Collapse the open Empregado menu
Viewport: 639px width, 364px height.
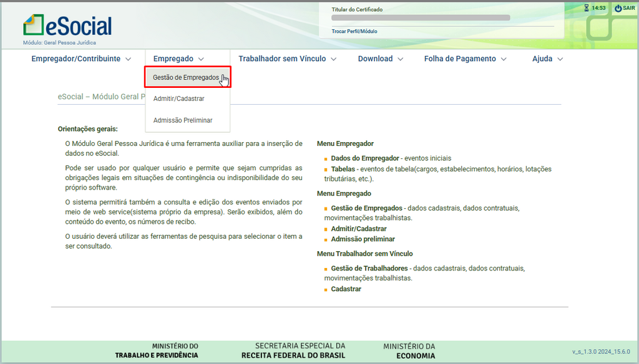pos(178,59)
